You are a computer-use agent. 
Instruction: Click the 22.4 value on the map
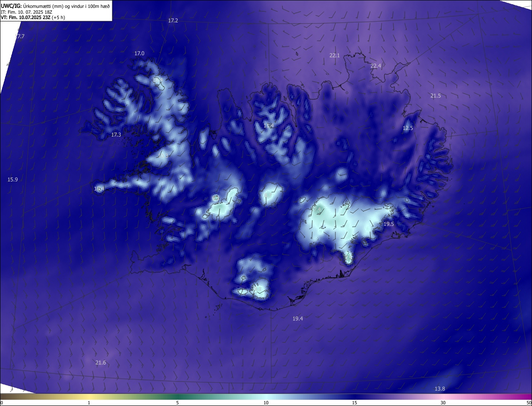pos(376,66)
